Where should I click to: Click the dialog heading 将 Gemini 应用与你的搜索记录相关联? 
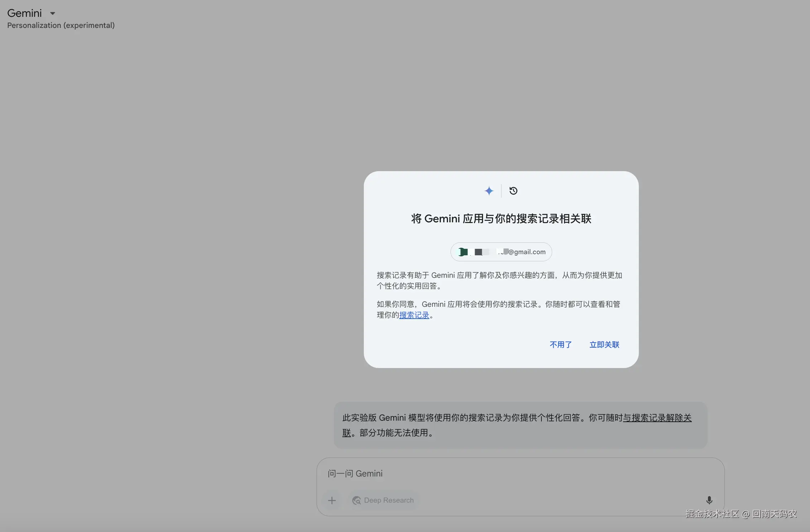click(501, 219)
